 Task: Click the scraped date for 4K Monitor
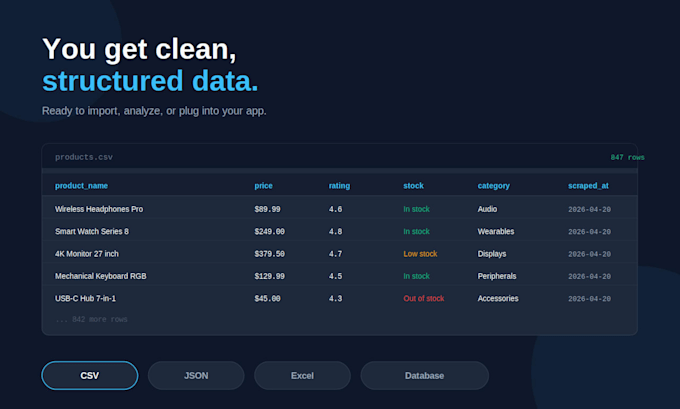coord(589,254)
